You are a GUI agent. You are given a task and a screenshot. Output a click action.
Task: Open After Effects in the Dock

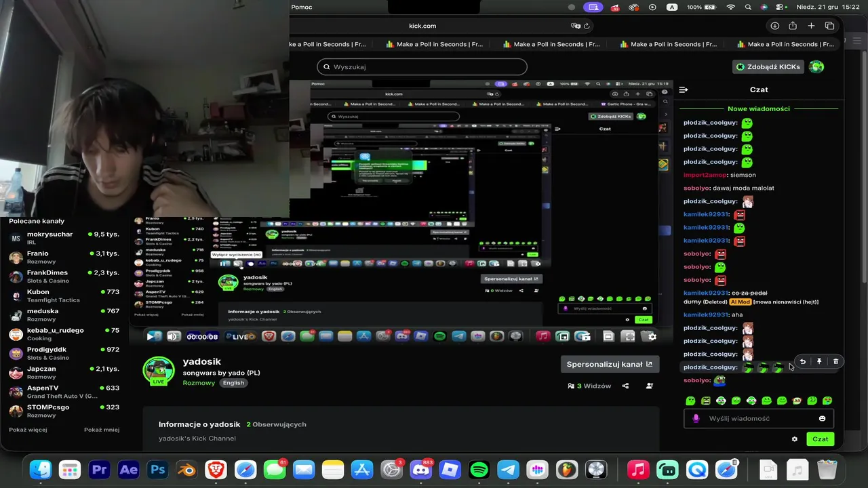(x=128, y=469)
